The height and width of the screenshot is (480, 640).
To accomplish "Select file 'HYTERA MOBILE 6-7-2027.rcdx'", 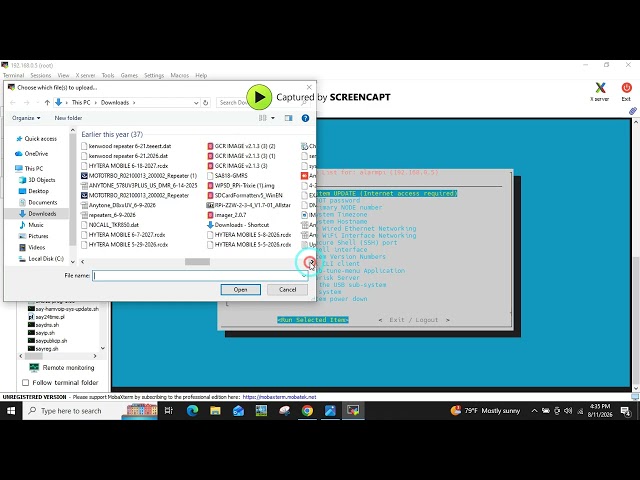I will 123,235.
